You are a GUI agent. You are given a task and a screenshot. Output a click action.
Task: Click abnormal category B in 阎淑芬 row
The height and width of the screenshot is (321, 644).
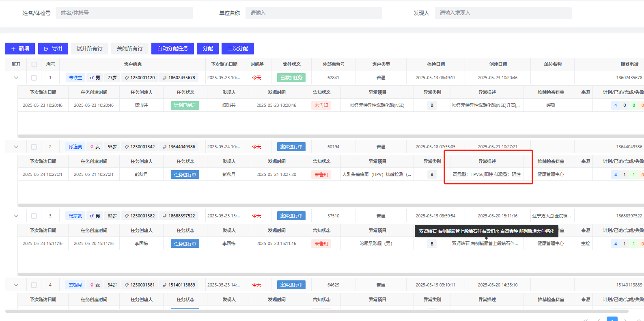(x=432, y=105)
